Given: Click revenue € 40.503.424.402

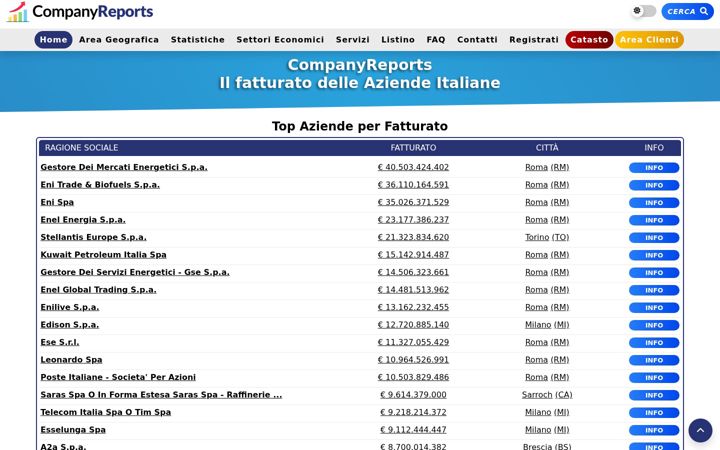Looking at the screenshot, I should point(413,167).
